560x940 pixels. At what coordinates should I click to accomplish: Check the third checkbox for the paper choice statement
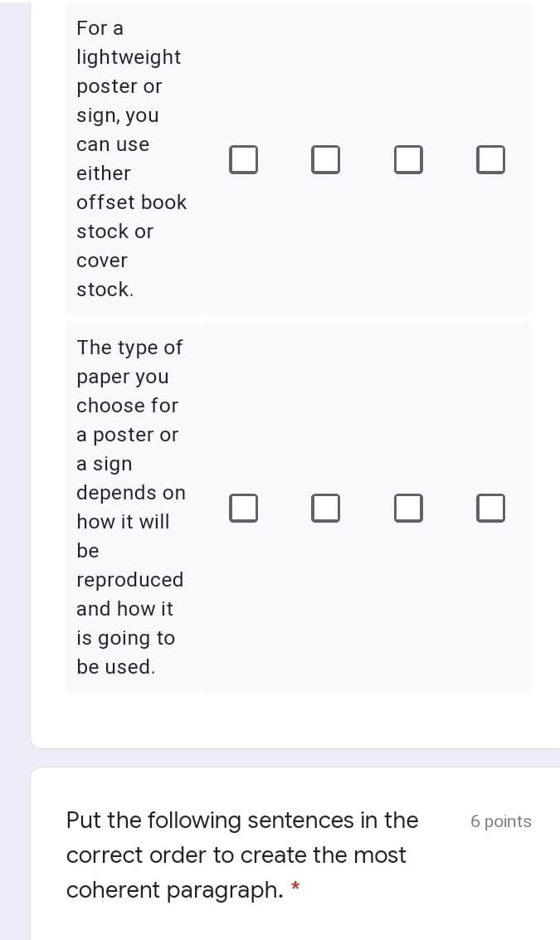click(408, 508)
